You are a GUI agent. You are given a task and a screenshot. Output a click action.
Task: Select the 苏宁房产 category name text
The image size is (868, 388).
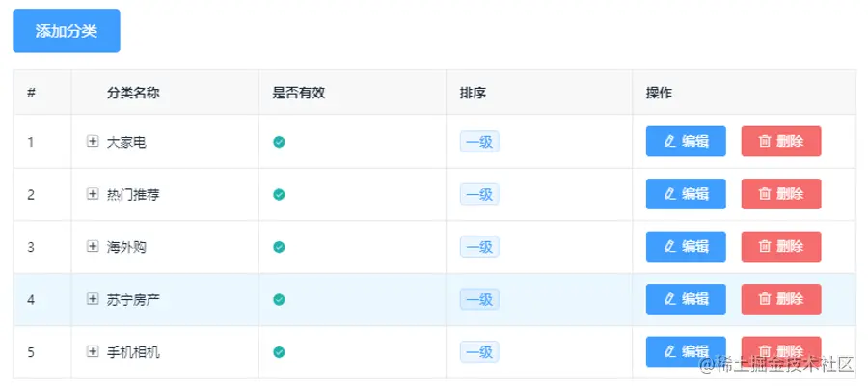(133, 300)
